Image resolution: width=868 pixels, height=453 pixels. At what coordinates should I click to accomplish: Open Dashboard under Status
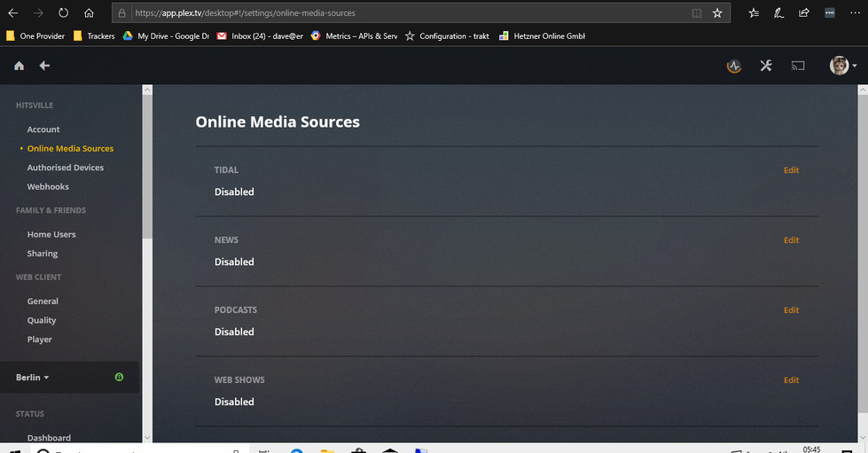point(49,438)
